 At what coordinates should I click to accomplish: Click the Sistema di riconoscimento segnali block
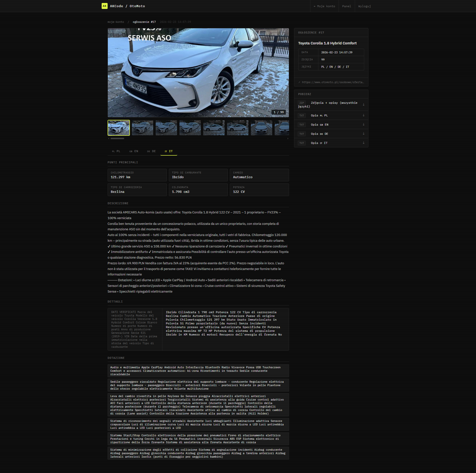(198, 424)
